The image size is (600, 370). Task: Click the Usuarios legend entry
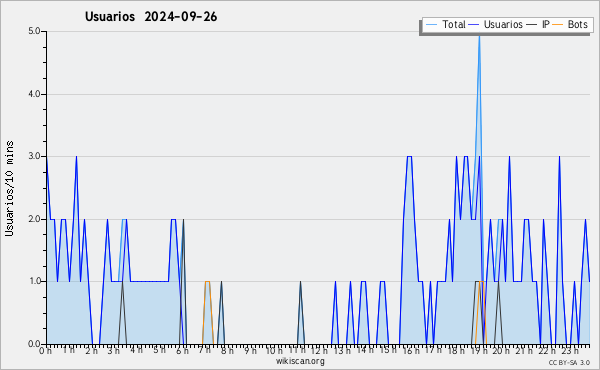tap(496, 24)
